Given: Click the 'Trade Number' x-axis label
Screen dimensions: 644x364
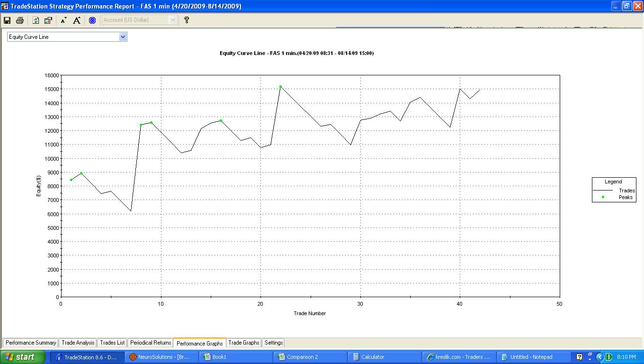Looking at the screenshot, I should [x=310, y=313].
